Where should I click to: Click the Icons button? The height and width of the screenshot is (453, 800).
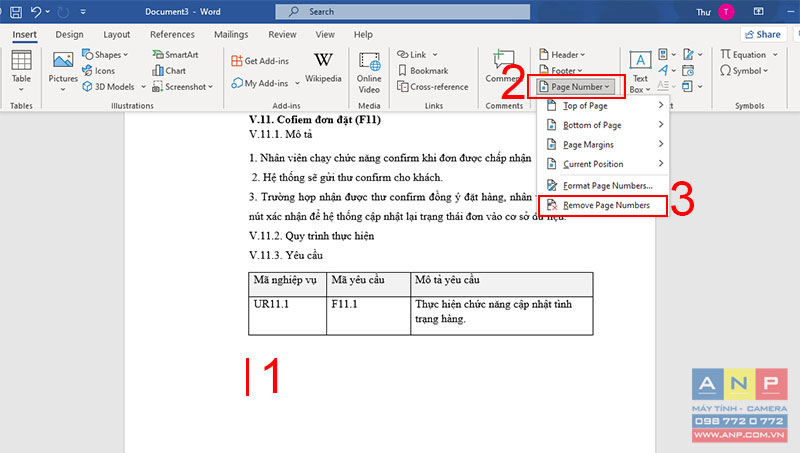(x=98, y=70)
